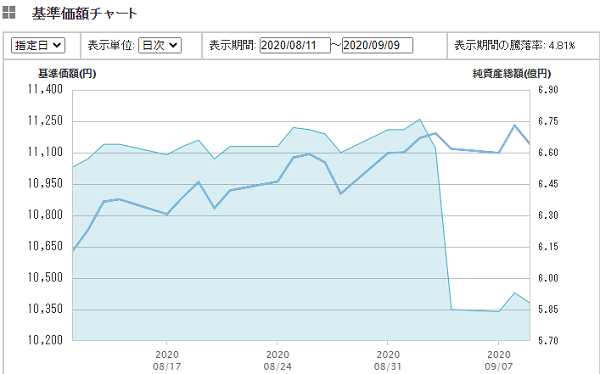Click the 10,950 left axis value
This screenshot has height=374, width=600.
tap(45, 183)
